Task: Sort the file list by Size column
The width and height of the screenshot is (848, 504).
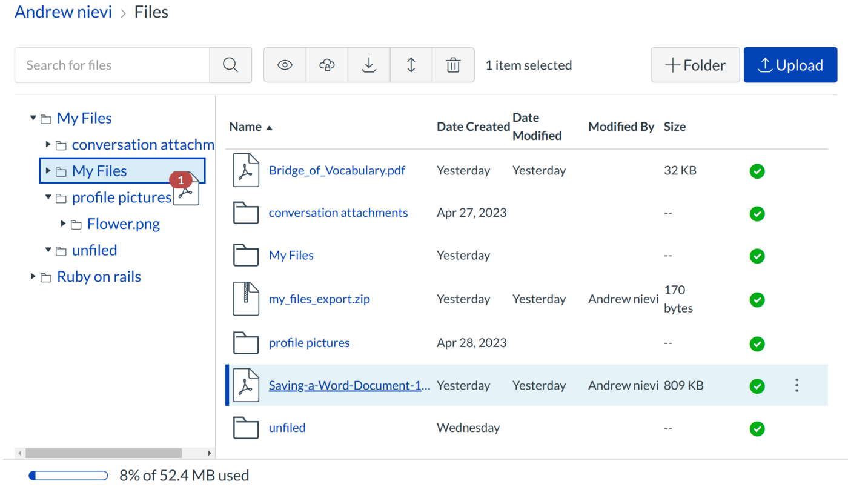Action: pos(674,127)
